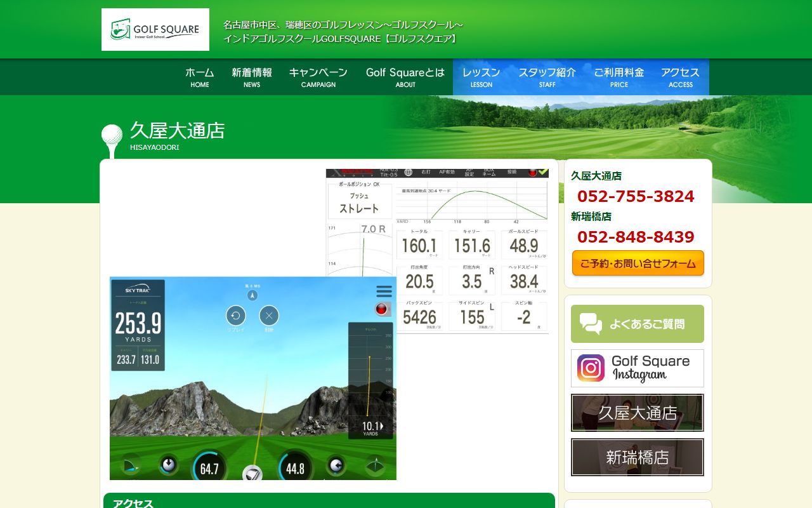Viewport: 812px width, 508px height.
Task: Click the 久屋大通店 page heading
Action: (177, 131)
